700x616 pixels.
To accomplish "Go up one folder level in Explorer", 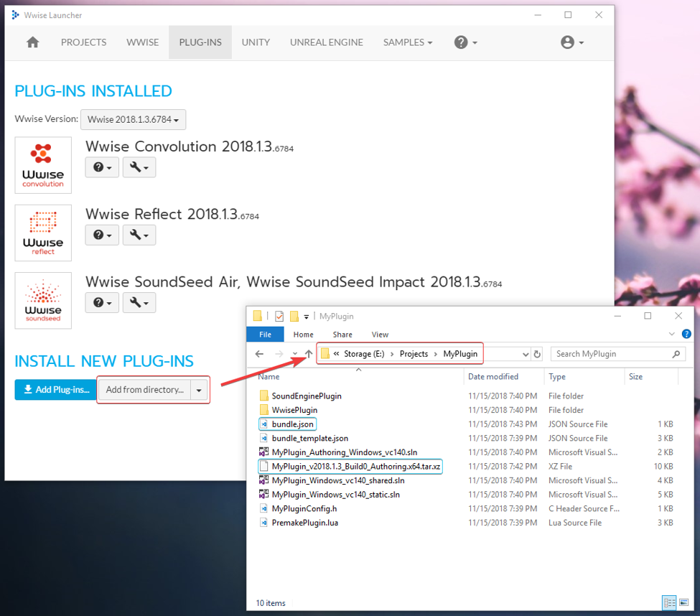I will pyautogui.click(x=309, y=354).
